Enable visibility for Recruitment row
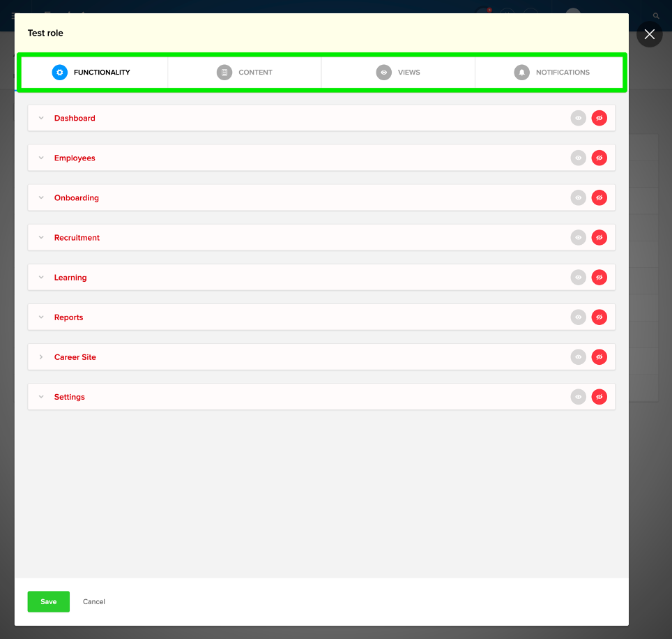The width and height of the screenshot is (672, 639). [x=578, y=238]
